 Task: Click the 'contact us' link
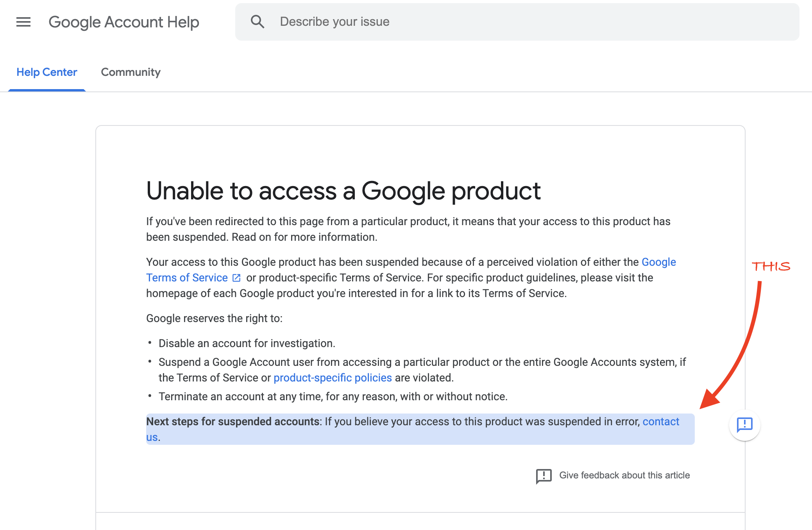(661, 422)
